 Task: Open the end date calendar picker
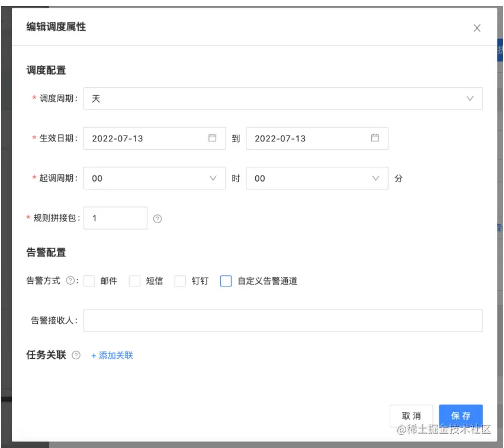coord(376,138)
